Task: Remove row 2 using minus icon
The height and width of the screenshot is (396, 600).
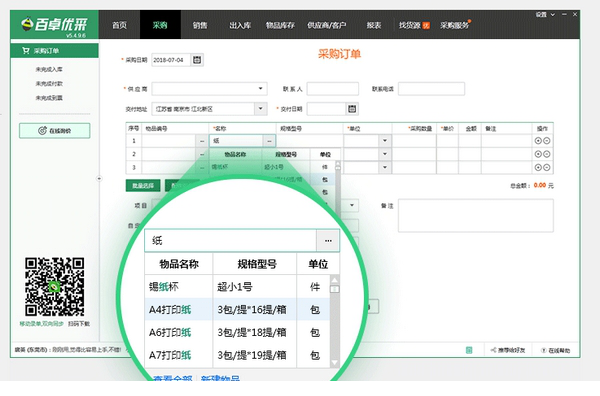Action: (x=547, y=154)
